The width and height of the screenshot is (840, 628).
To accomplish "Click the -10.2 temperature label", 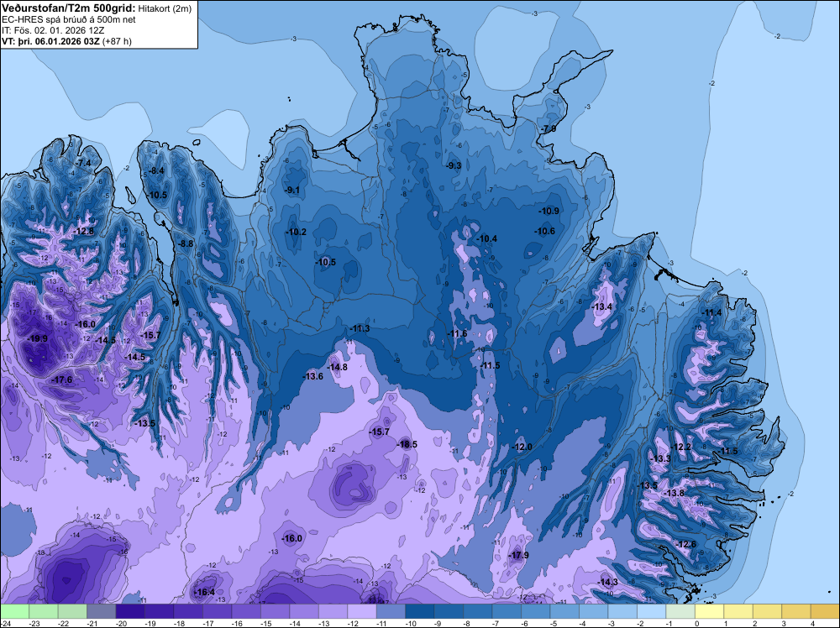I will [x=297, y=232].
